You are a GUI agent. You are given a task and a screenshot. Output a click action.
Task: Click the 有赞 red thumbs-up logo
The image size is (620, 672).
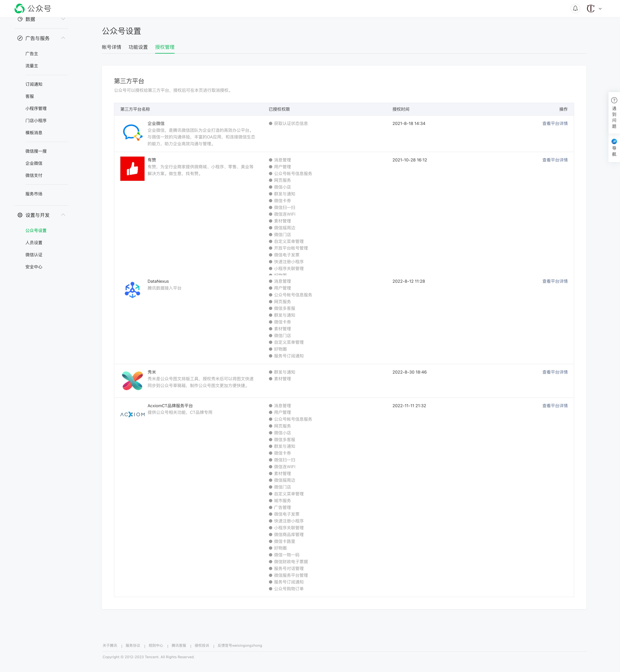(x=132, y=169)
